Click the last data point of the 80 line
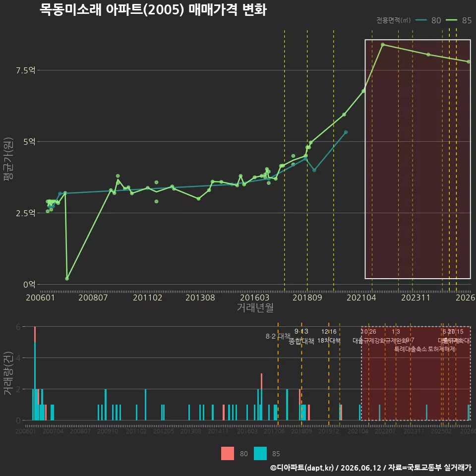 pyautogui.click(x=346, y=132)
